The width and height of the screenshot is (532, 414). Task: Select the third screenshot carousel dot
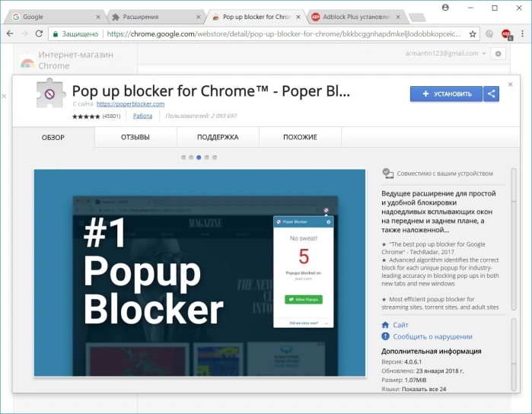tap(199, 158)
